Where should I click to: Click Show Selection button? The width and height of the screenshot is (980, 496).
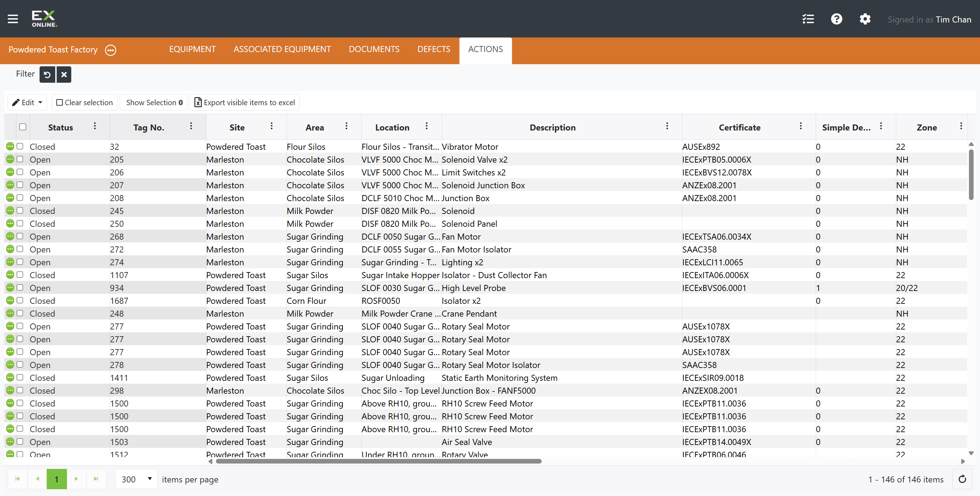(x=154, y=102)
